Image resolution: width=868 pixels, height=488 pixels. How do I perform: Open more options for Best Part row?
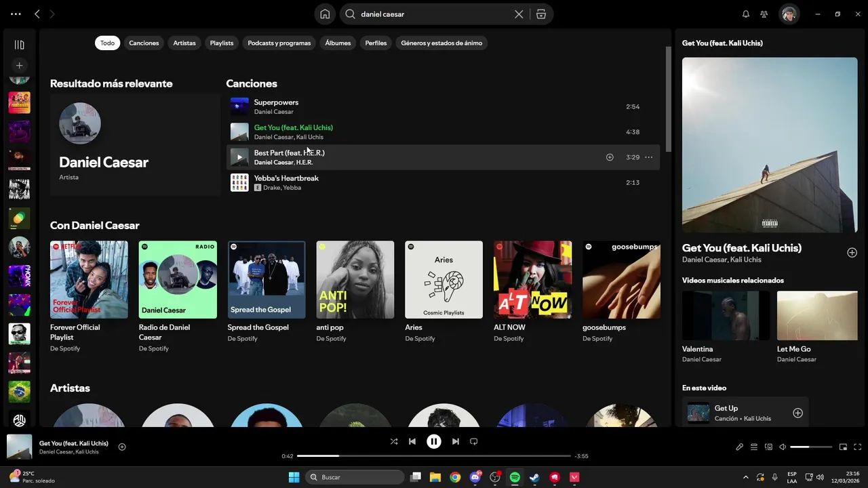pos(648,157)
